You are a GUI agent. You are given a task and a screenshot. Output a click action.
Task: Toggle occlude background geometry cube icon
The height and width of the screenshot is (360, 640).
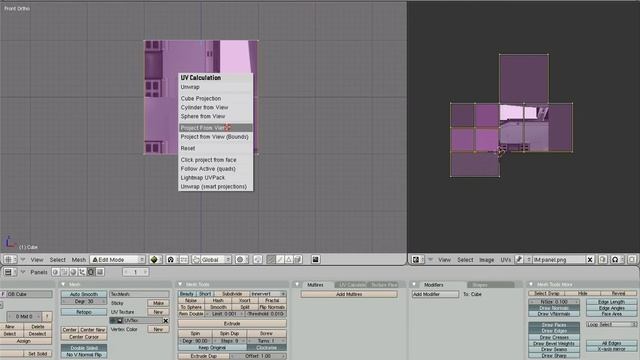click(298, 260)
